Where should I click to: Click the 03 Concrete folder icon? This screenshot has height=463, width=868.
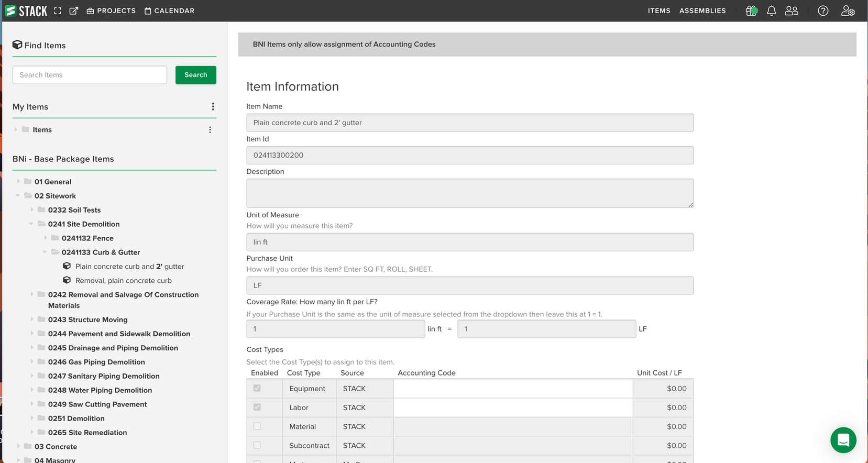28,446
